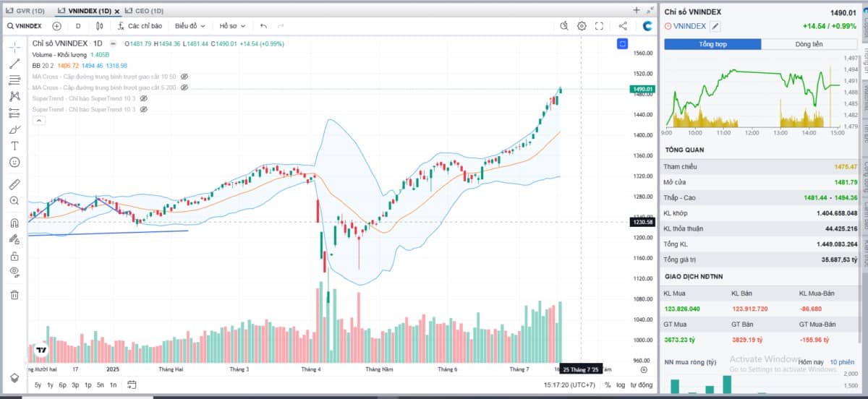
Task: Switch chart to fullscreen mode
Action: pos(599,26)
